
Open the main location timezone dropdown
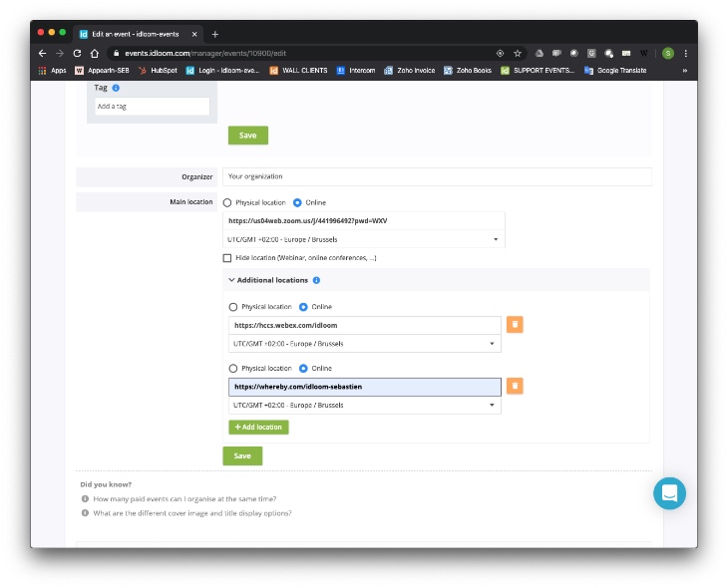coord(364,239)
